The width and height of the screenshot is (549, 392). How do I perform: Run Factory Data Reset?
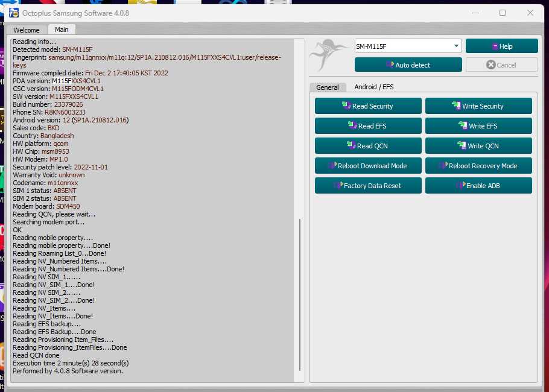point(368,185)
